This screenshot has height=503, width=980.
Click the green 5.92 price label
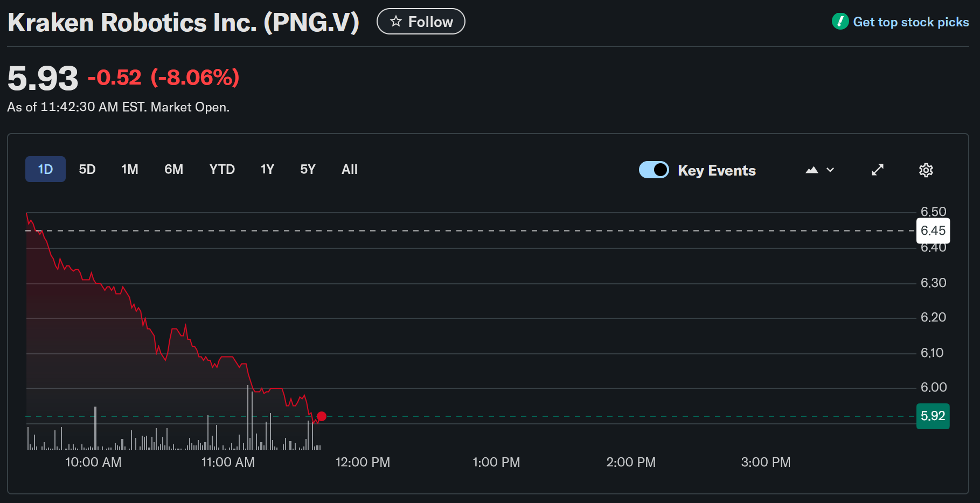click(933, 416)
